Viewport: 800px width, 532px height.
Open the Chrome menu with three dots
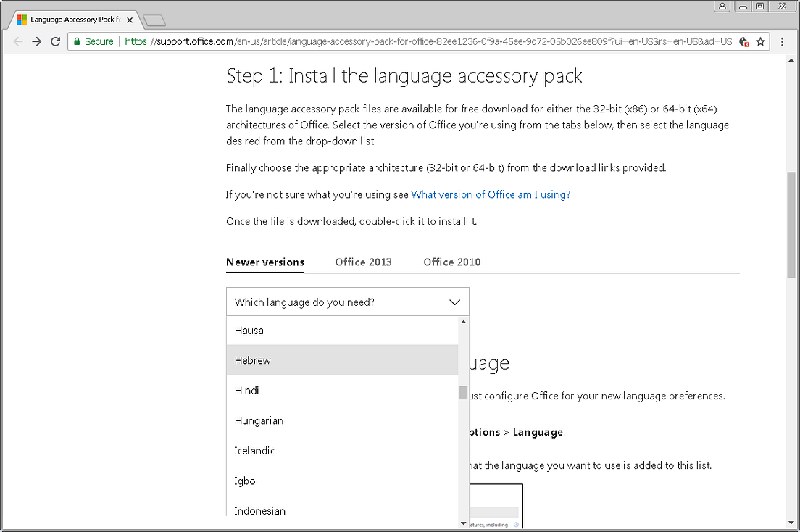point(782,42)
